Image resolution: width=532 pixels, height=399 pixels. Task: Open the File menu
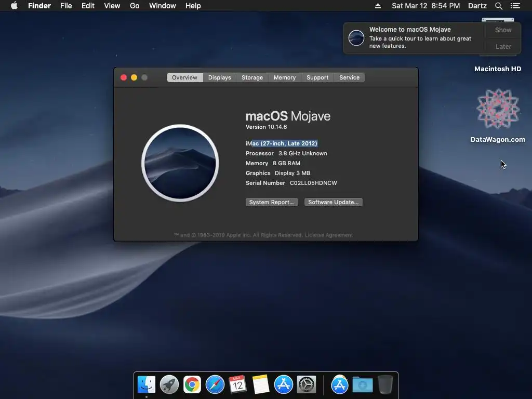[66, 6]
